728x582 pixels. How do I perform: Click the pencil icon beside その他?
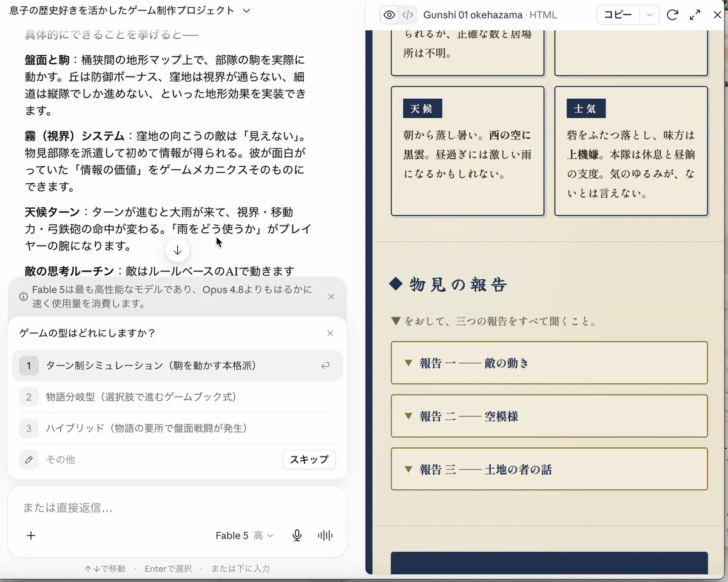click(x=29, y=460)
